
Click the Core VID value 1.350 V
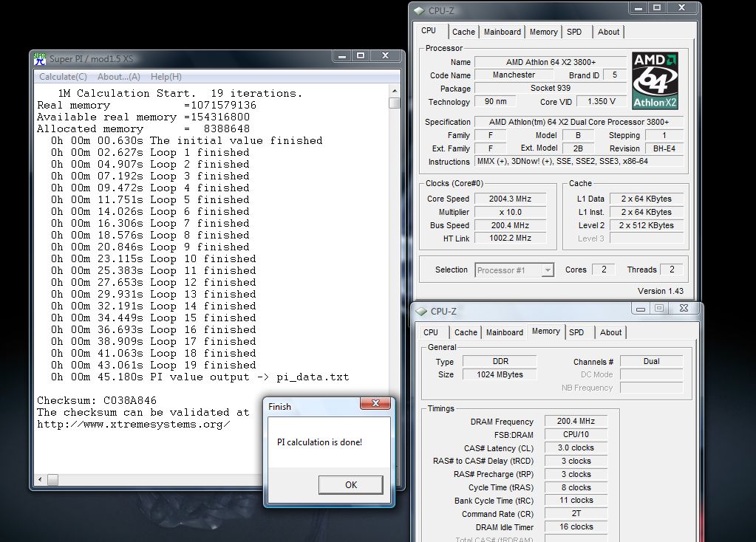602,102
